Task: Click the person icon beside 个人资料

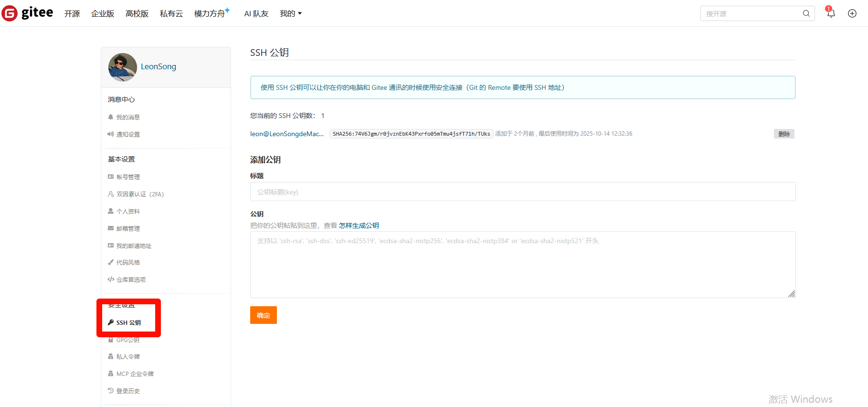Action: point(111,211)
